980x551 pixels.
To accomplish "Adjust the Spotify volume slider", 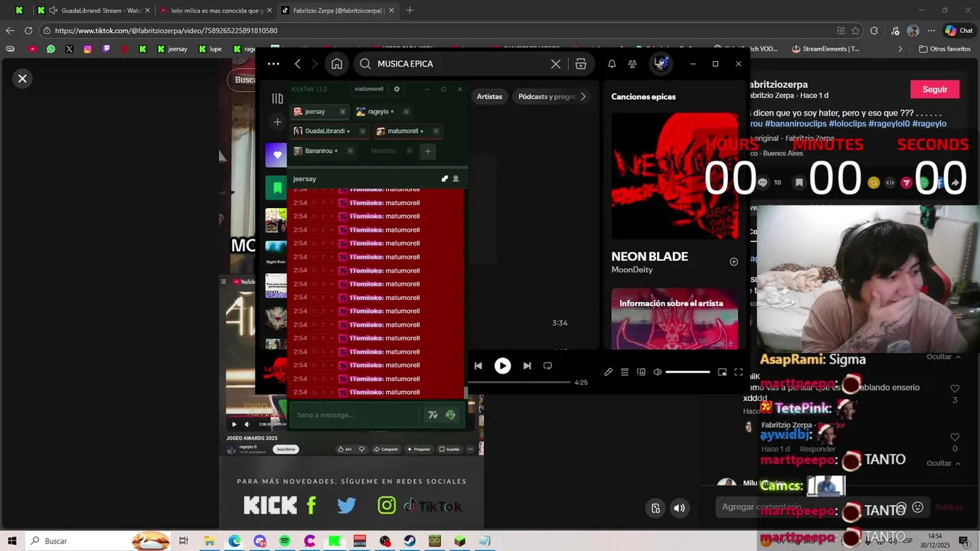I will tap(688, 372).
